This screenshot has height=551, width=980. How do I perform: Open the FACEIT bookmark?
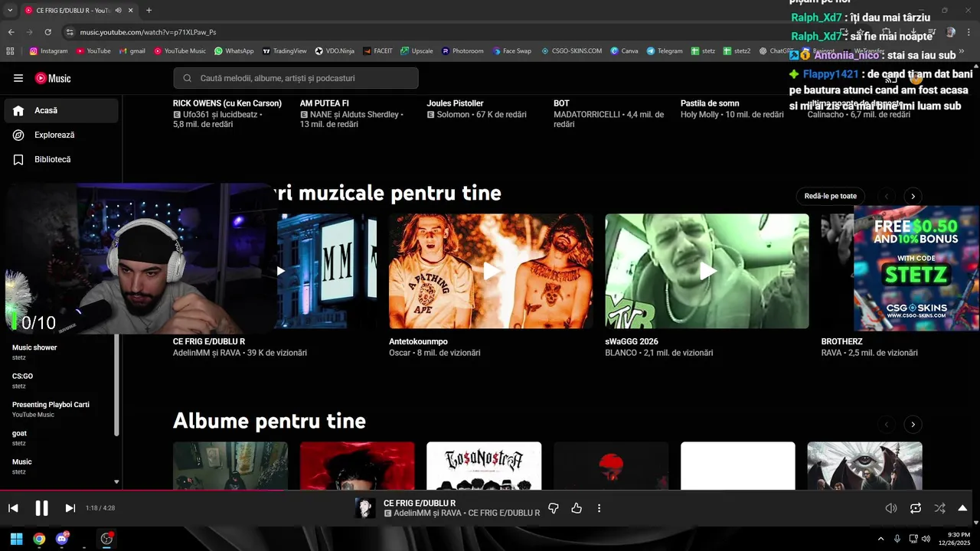378,51
